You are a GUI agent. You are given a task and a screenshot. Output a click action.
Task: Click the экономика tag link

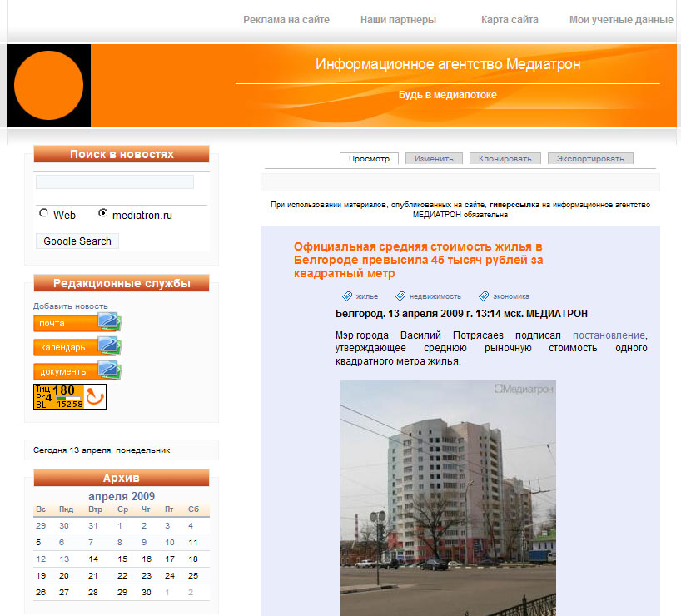click(x=511, y=296)
